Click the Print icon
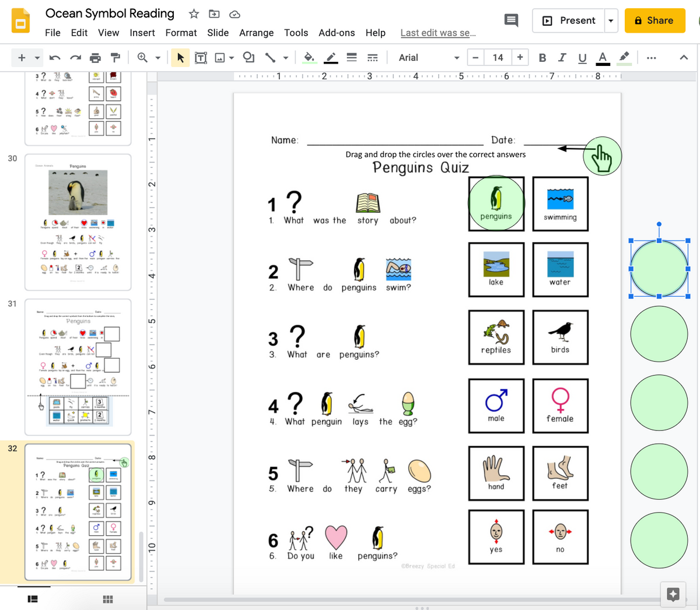Viewport: 700px width, 610px height. (x=95, y=57)
